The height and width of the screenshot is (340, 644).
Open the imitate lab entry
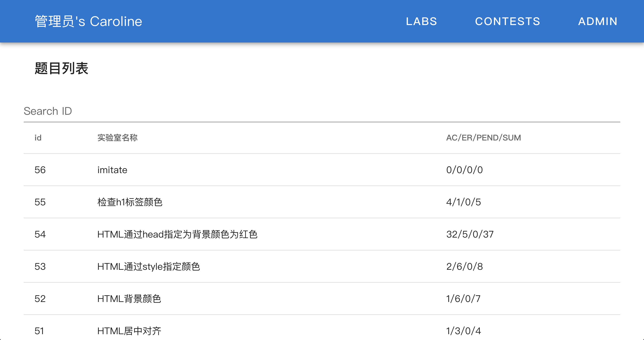(112, 170)
